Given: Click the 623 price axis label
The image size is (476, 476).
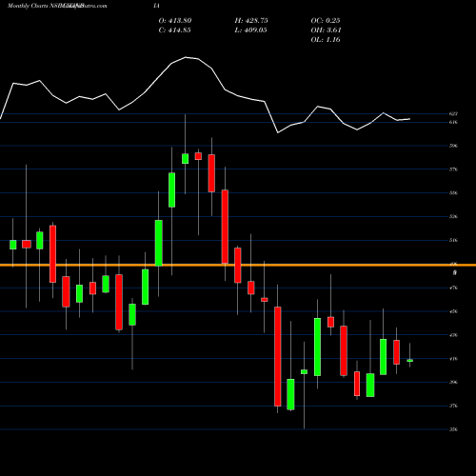Looking at the screenshot, I should [453, 113].
